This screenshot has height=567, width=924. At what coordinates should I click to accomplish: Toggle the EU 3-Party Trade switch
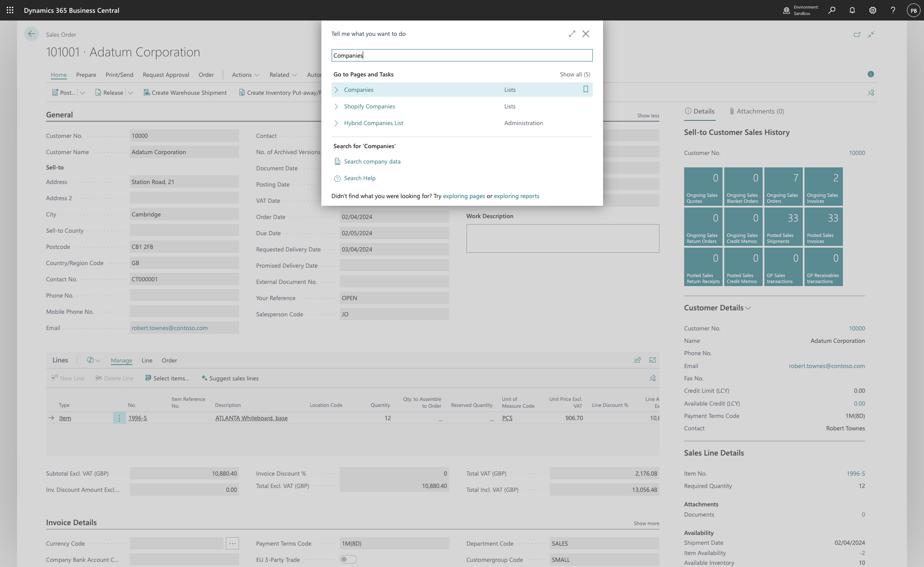point(348,559)
